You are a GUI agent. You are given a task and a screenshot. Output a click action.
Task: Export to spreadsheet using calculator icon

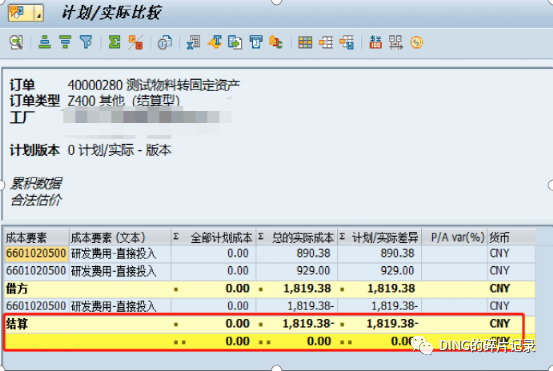coord(193,43)
